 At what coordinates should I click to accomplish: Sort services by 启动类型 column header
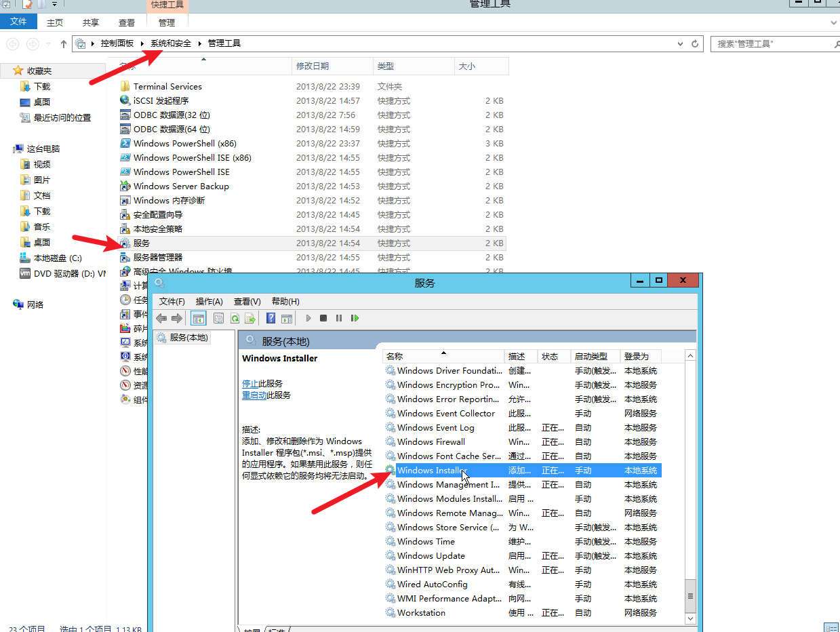(596, 356)
